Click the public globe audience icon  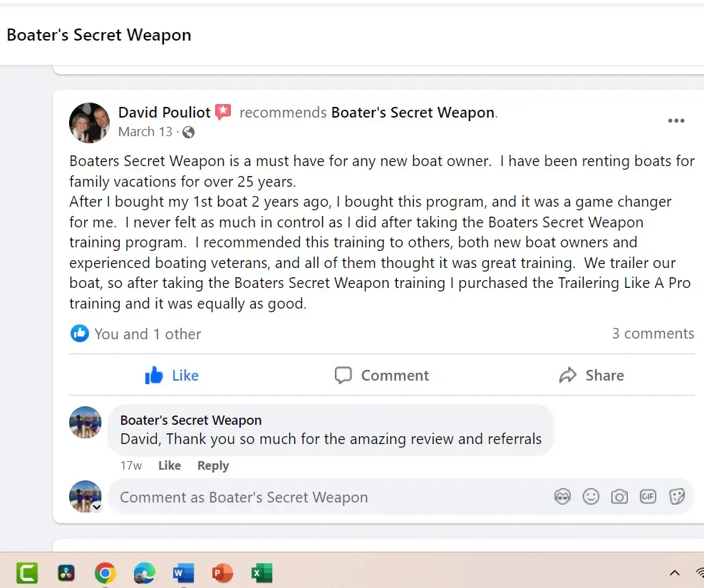point(189,132)
